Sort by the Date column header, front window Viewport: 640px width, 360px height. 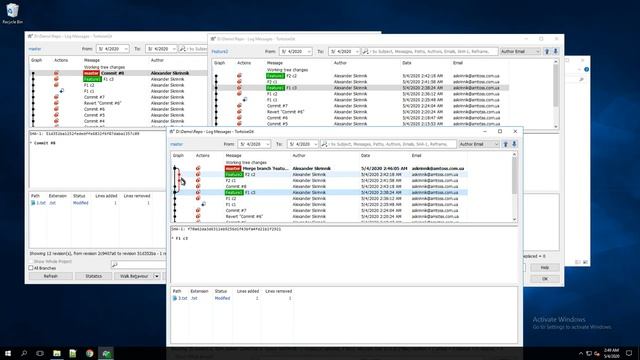365,156
